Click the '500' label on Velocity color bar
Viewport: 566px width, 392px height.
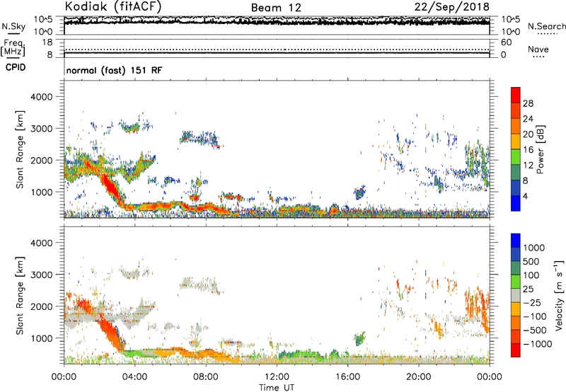coord(531,261)
